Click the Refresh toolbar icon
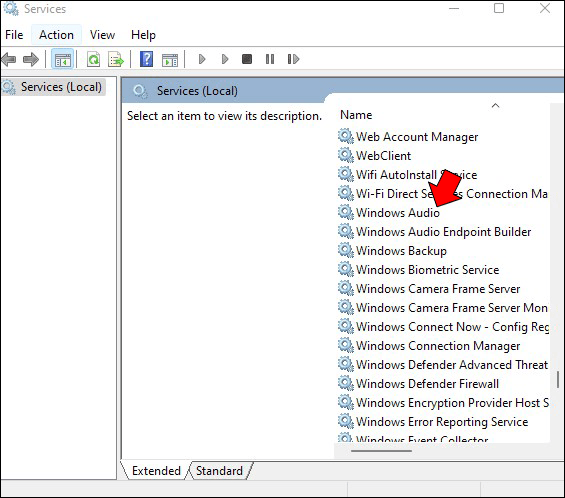The width and height of the screenshot is (565, 498). (94, 59)
